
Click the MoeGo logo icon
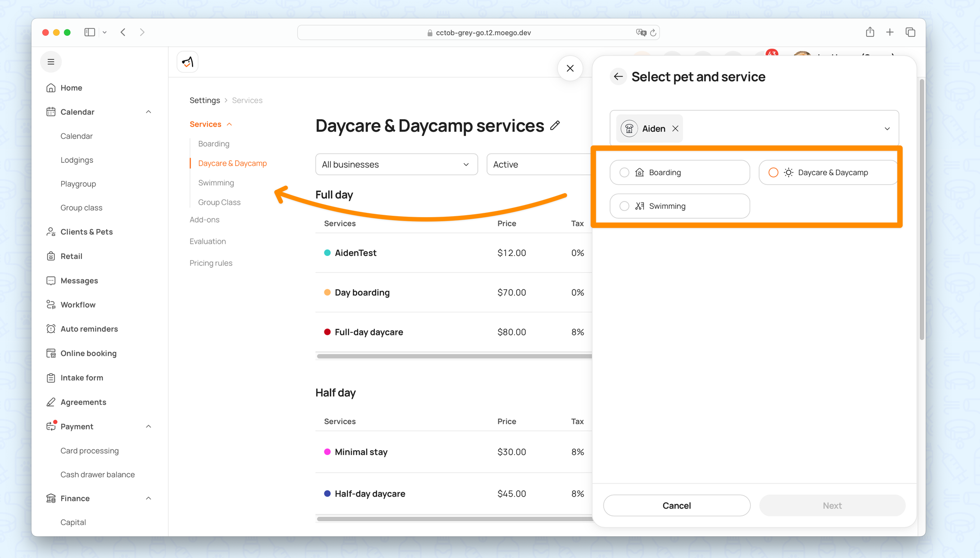pos(187,62)
